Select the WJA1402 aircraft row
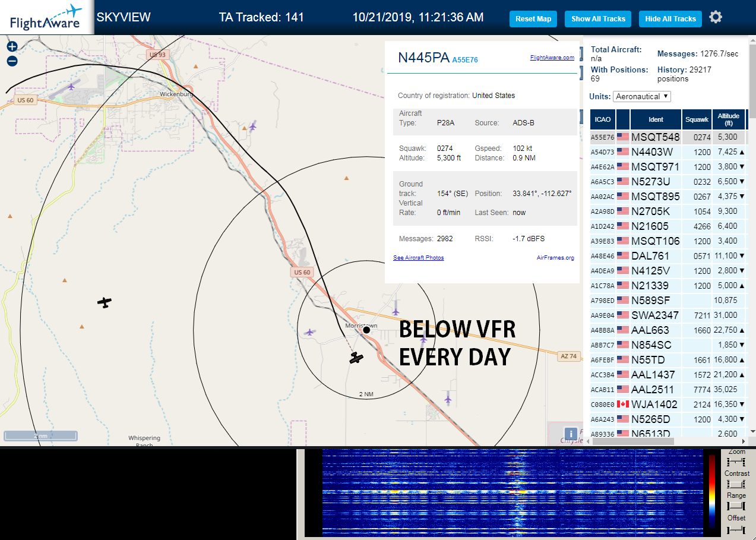This screenshot has width=756, height=540. tap(668, 405)
